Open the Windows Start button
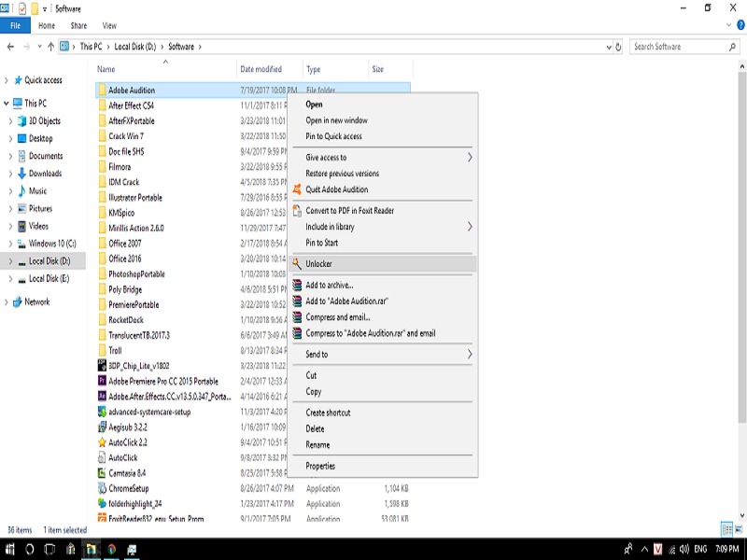Viewport: 747px width, 560px height. pos(10,550)
